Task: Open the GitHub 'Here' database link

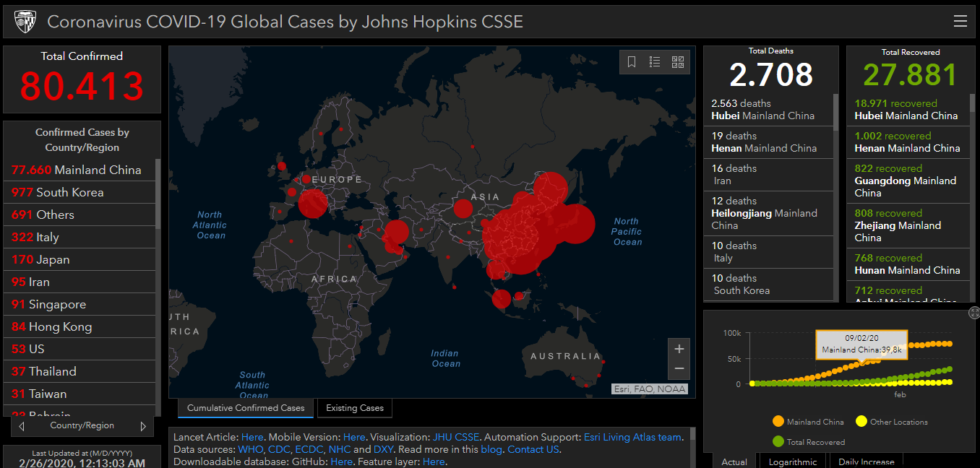Action: click(341, 461)
